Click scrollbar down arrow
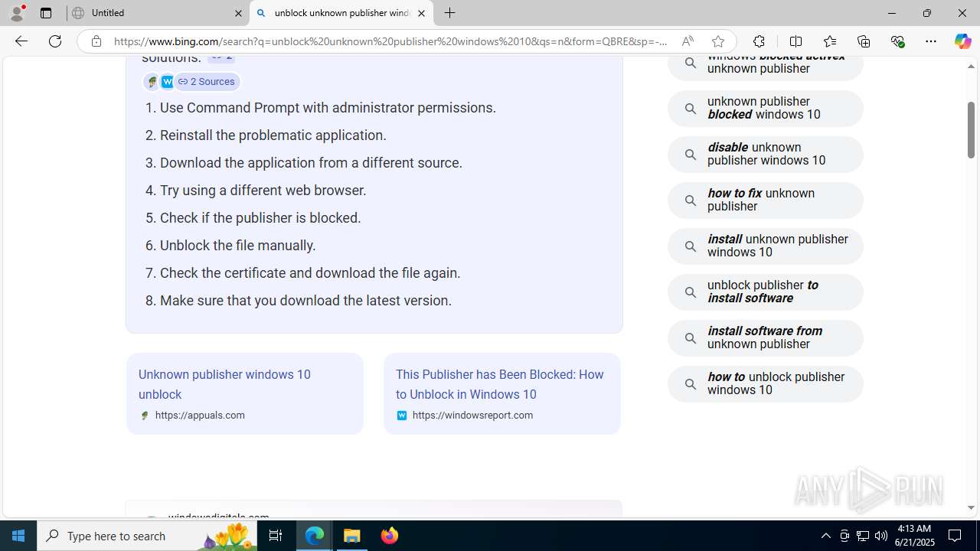This screenshot has width=980, height=551. click(971, 507)
